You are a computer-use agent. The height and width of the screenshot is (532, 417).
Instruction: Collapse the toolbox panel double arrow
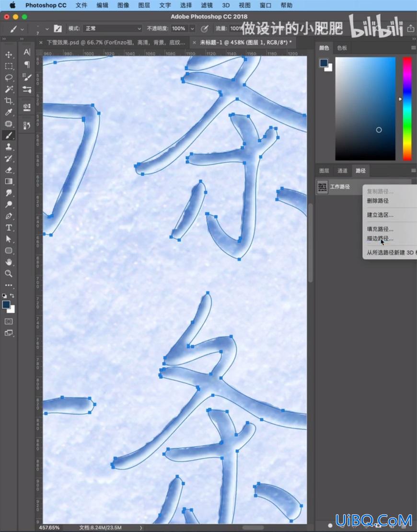[4, 39]
